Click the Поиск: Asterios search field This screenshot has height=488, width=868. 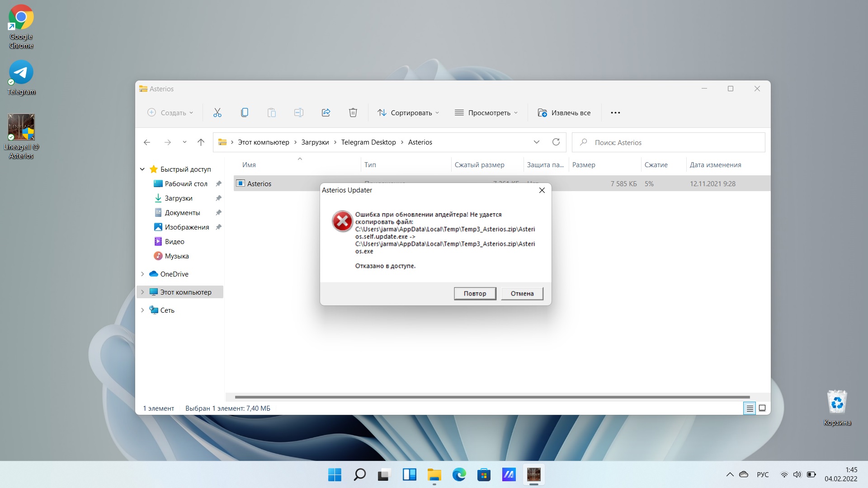point(668,142)
